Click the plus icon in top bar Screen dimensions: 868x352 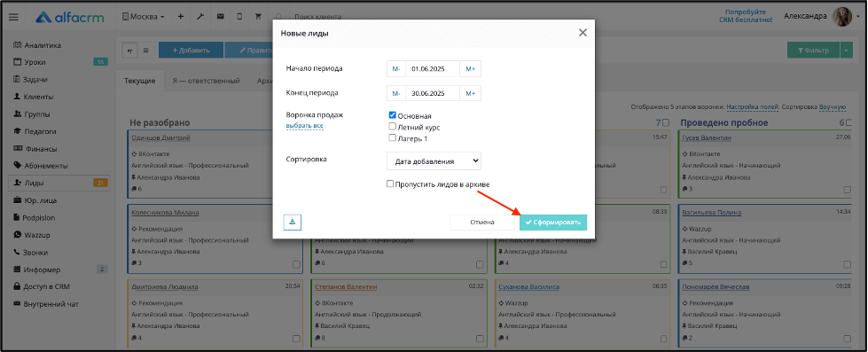[181, 17]
